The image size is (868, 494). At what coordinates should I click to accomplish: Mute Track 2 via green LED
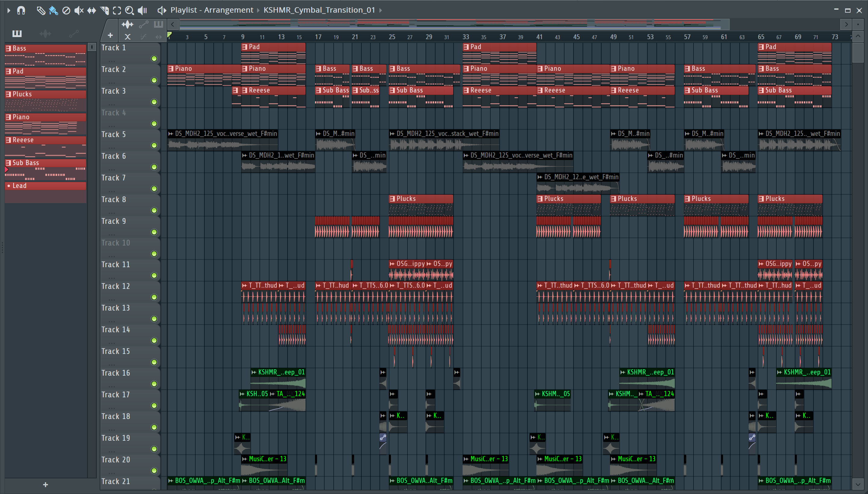[x=154, y=80]
